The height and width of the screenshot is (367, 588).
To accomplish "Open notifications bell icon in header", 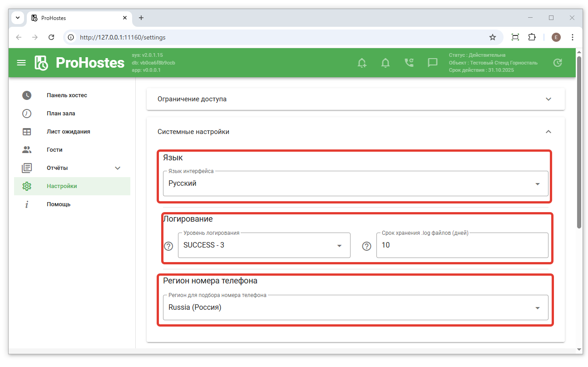I will 385,63.
